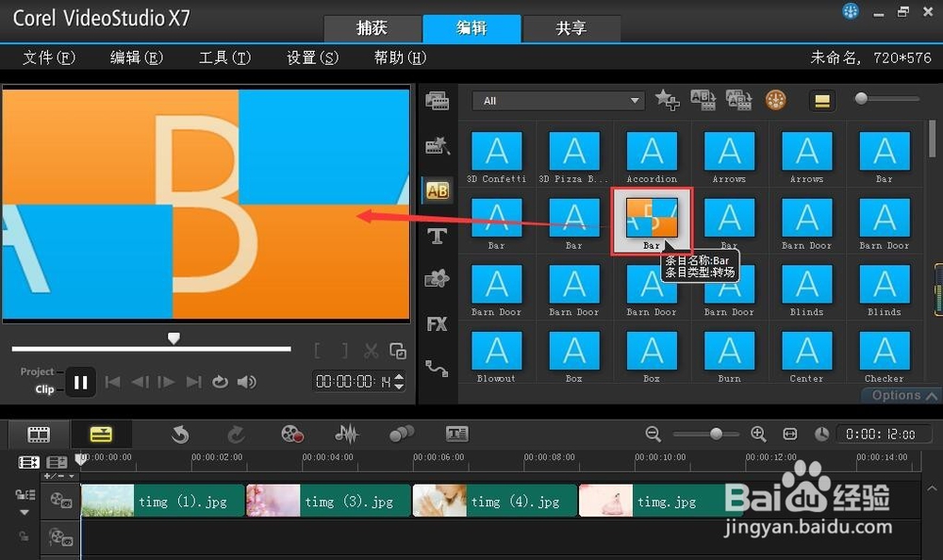Toggle Project playback mode
Image resolution: width=943 pixels, height=560 pixels.
tap(37, 371)
